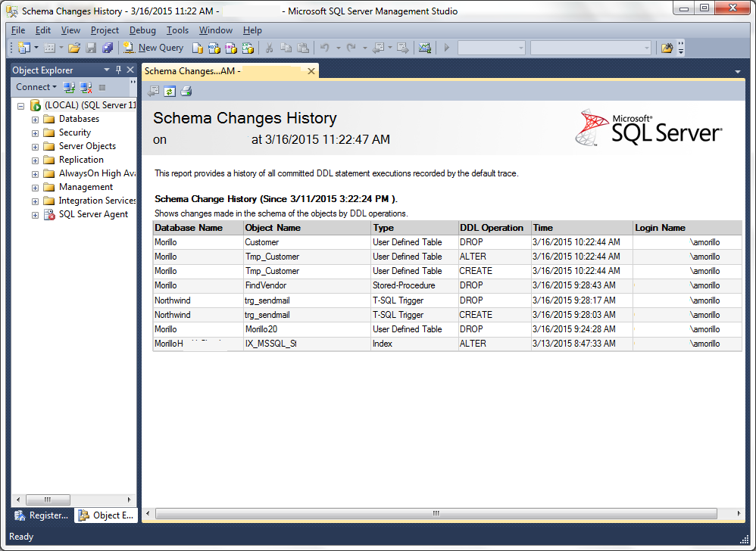This screenshot has width=756, height=551.
Task: Click the Analysis Services DMX Query icon
Action: coord(231,48)
